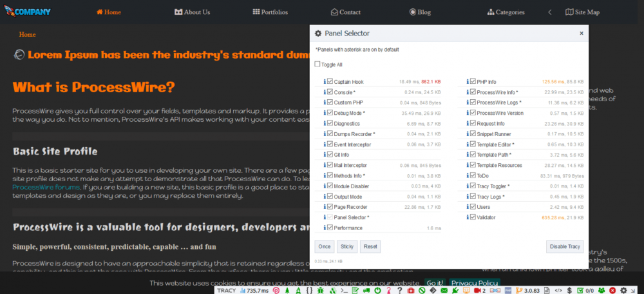Screen dimensions: 644x294
Task: Go to the About Us page
Action: coord(192,12)
